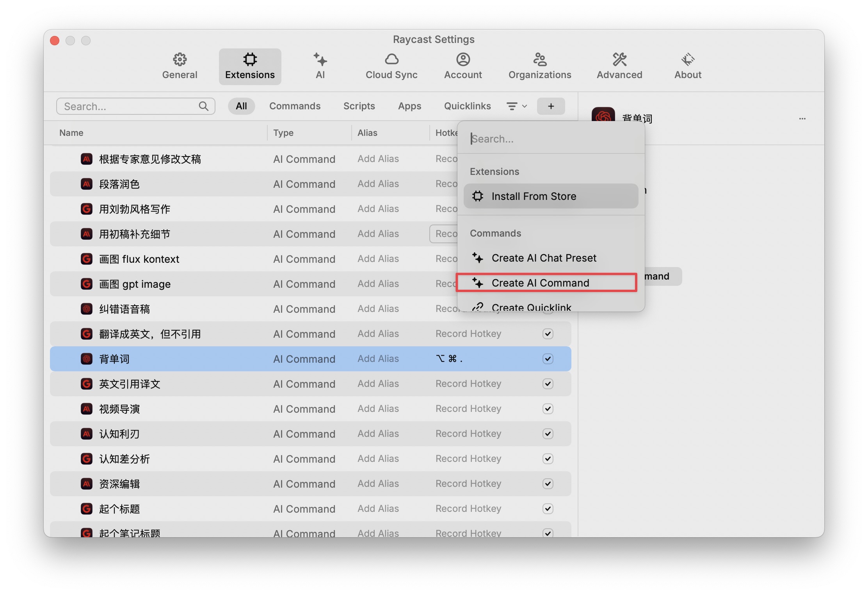Click the 背单词 row icon
The width and height of the screenshot is (868, 595).
(87, 359)
